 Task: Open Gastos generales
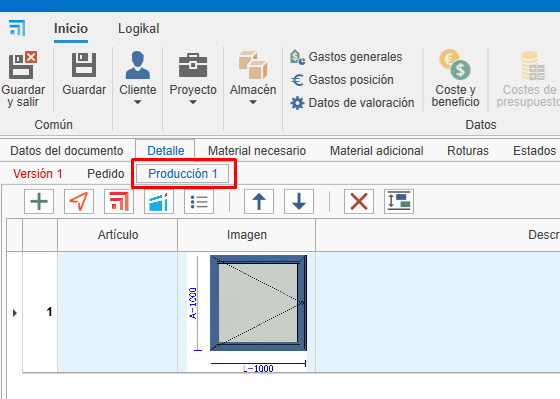pyautogui.click(x=346, y=57)
